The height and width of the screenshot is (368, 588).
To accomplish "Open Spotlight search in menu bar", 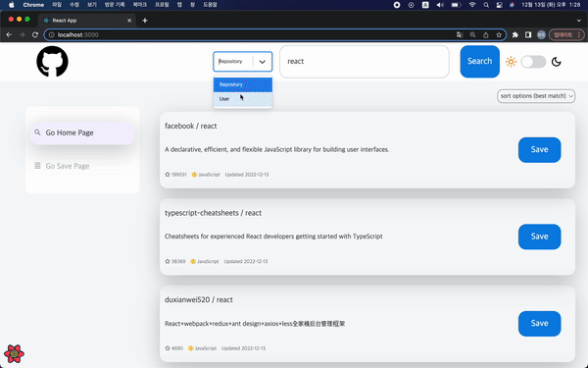I will tap(486, 5).
